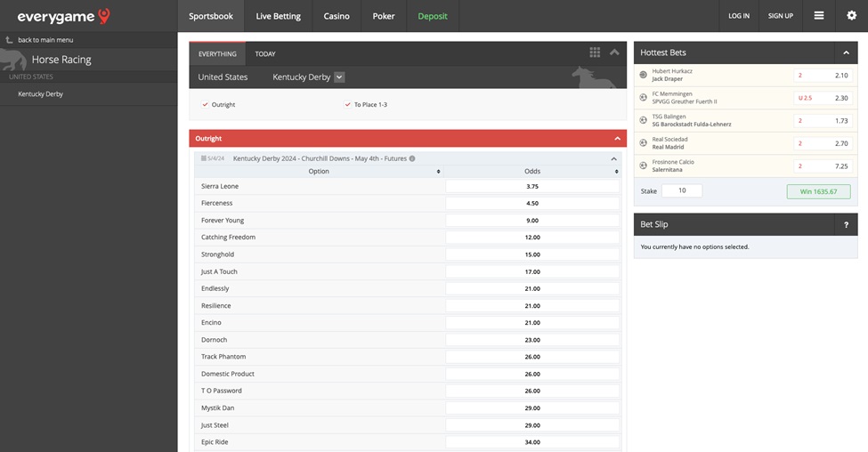Click the grid view icon beside Today tab
The image size is (868, 452).
595,53
